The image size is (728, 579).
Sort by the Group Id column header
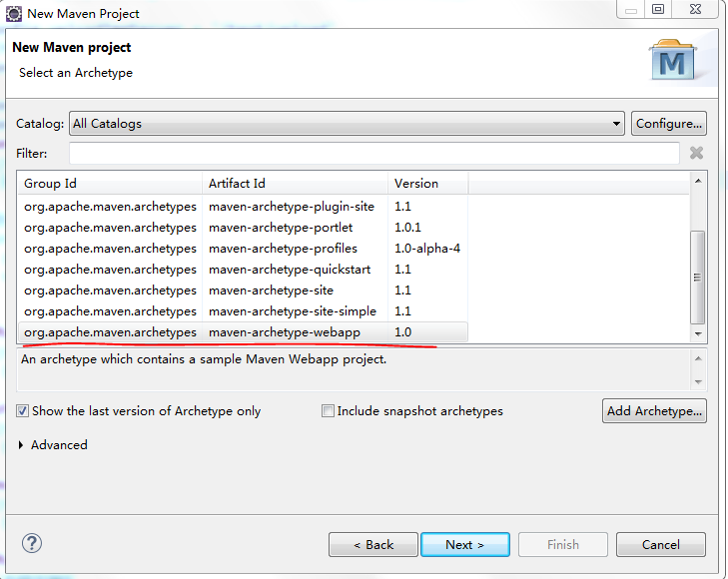[x=110, y=184]
